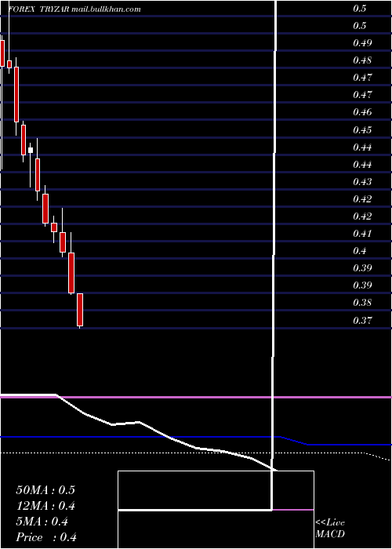The image size is (392, 549).
Task: Click the 0.41 price axis label
Action: [x=362, y=233]
